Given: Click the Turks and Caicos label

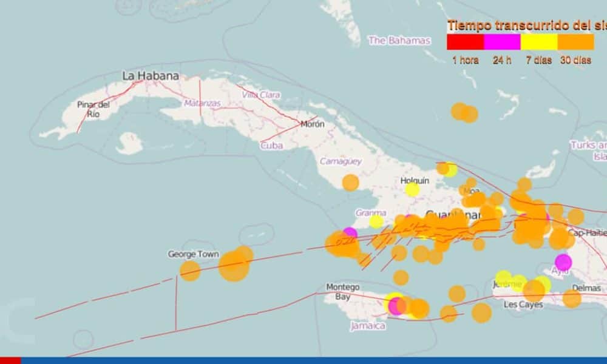Looking at the screenshot, I should click(x=589, y=151).
